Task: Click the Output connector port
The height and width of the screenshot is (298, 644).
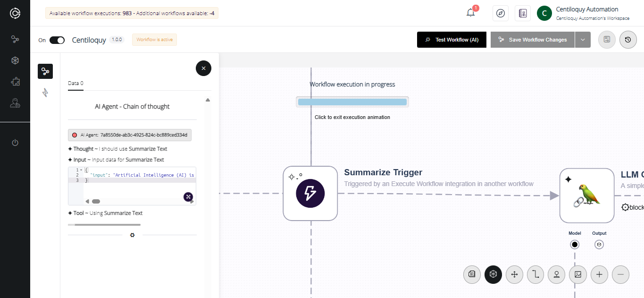Action: coord(599,244)
